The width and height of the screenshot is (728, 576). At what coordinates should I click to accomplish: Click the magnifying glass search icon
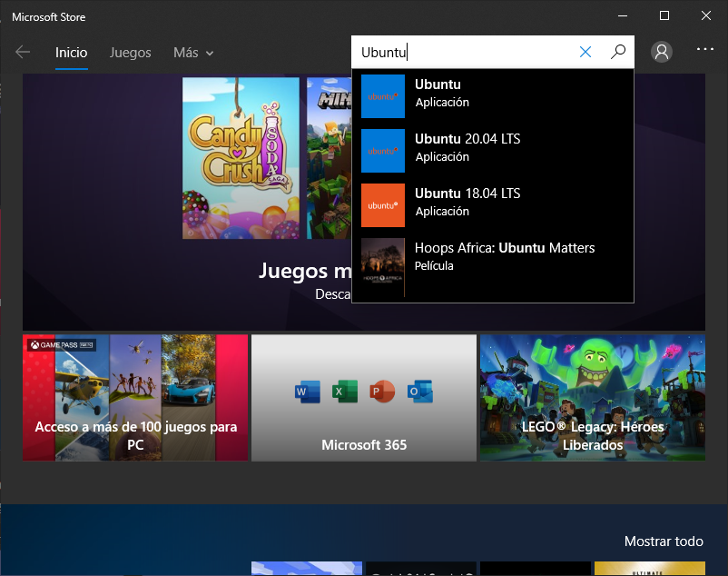[x=618, y=52]
